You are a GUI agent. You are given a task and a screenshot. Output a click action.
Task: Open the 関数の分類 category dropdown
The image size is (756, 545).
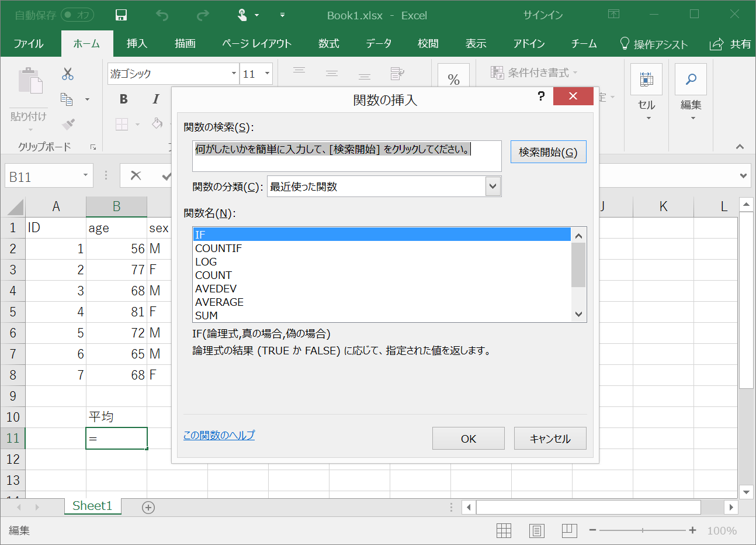pos(494,186)
